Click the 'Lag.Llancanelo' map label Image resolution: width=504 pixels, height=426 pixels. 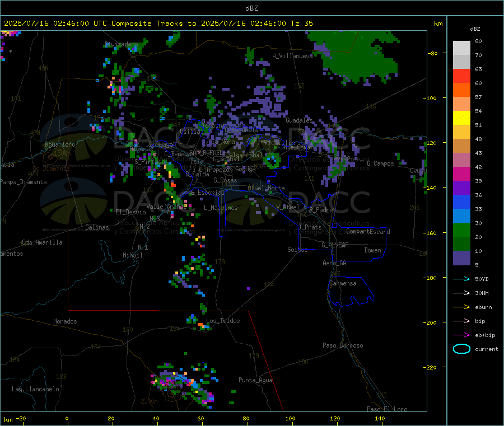point(35,389)
